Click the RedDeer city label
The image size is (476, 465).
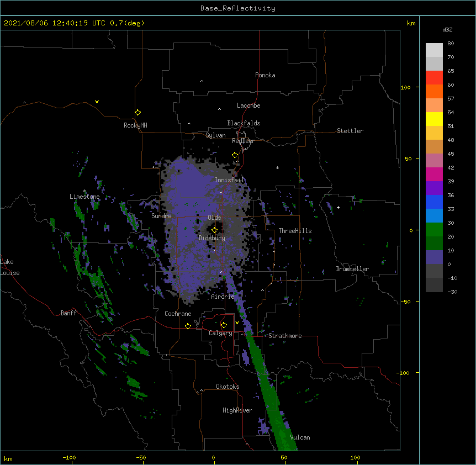[x=243, y=141]
